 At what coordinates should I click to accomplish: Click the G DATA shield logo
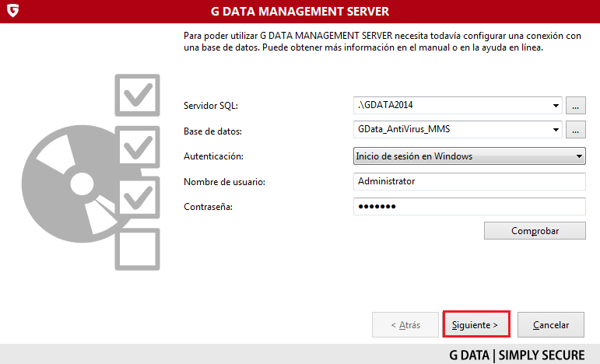coord(12,12)
